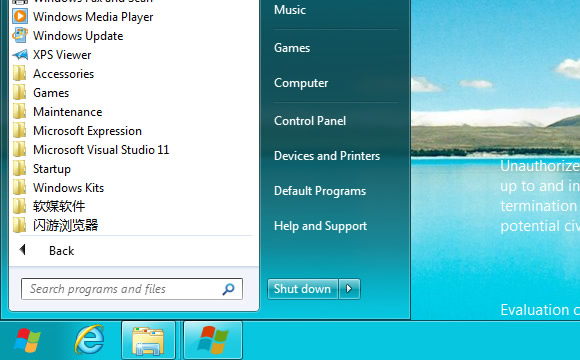Open Music from the right pane
580x360 pixels.
point(290,10)
